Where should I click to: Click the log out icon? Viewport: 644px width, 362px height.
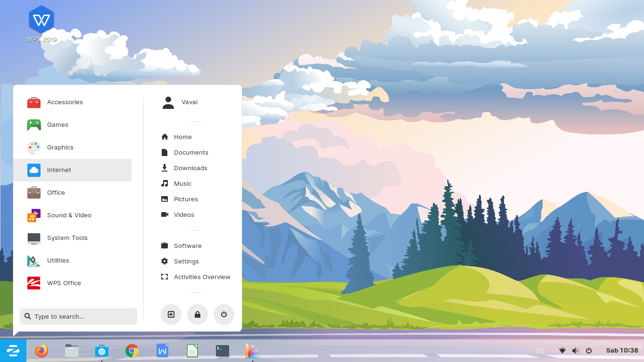click(x=171, y=314)
